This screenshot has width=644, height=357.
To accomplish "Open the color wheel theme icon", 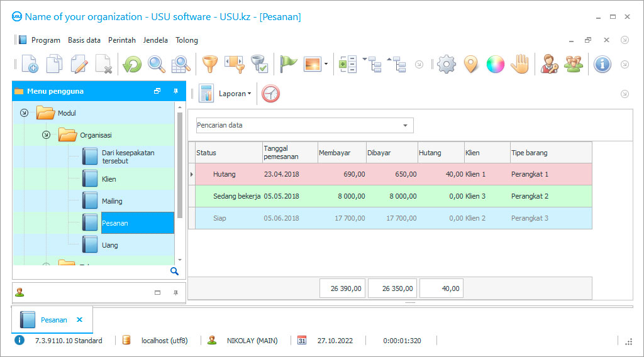I will click(496, 65).
